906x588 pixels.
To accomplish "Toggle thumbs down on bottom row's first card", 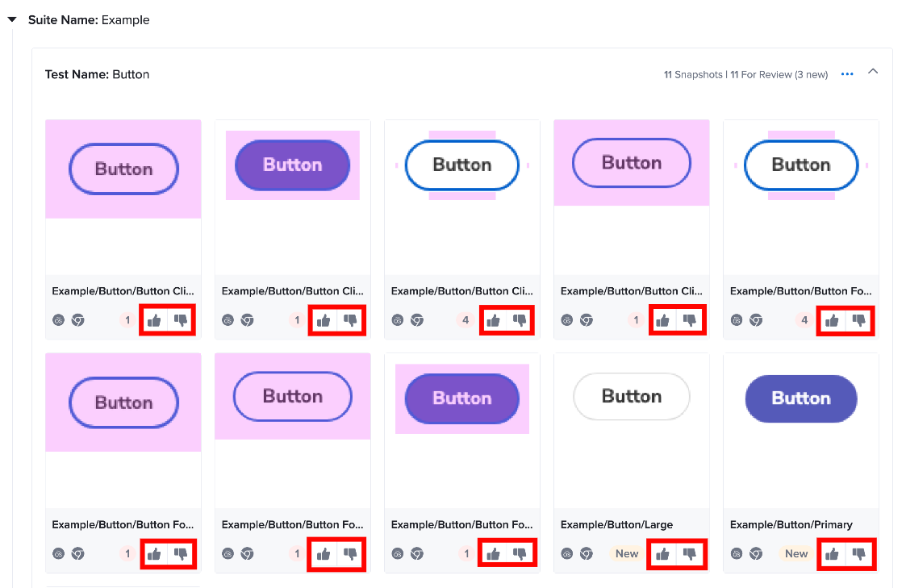I will (x=181, y=554).
